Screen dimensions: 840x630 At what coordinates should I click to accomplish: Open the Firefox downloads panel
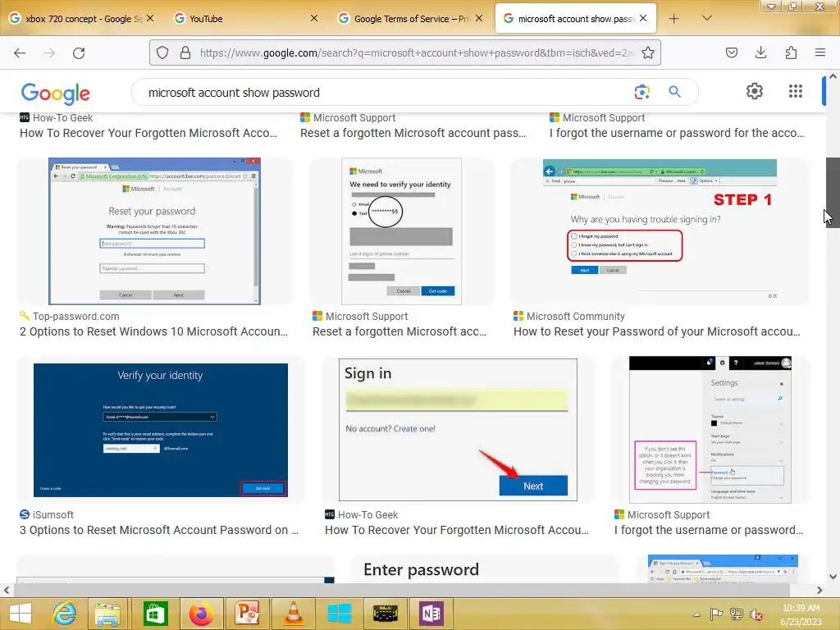pos(760,52)
